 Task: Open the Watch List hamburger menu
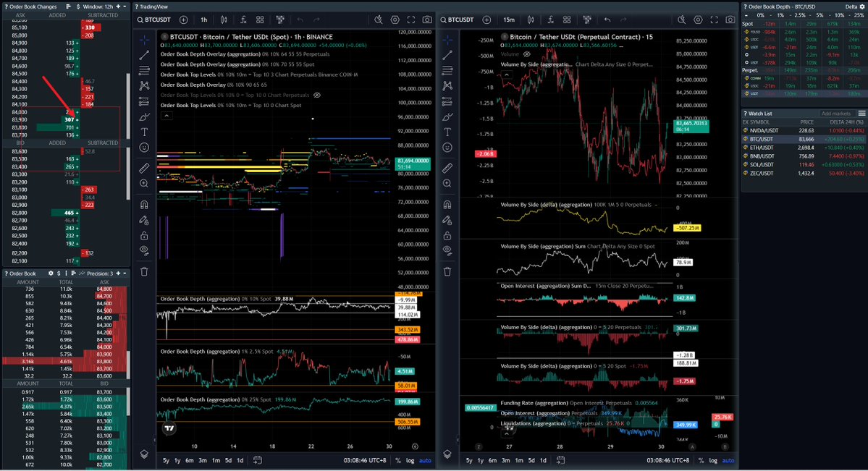pos(861,114)
